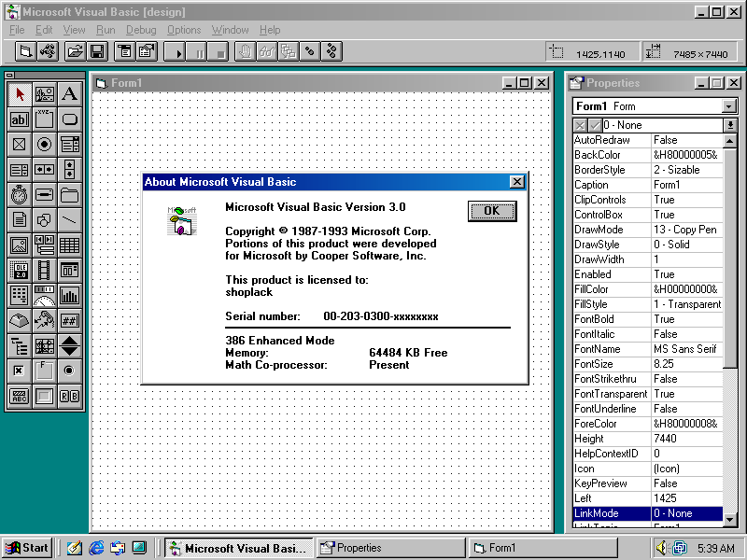The height and width of the screenshot is (560, 747).
Task: Click the Form1 taskbar button
Action: click(543, 548)
